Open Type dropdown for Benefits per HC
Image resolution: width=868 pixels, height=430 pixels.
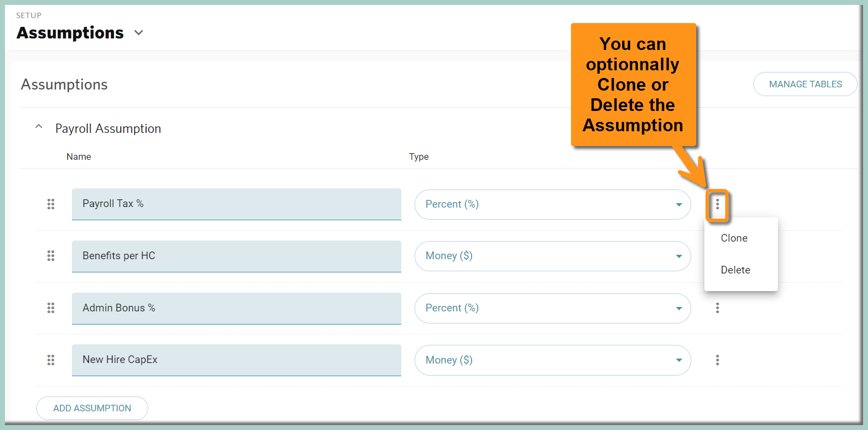tap(552, 256)
